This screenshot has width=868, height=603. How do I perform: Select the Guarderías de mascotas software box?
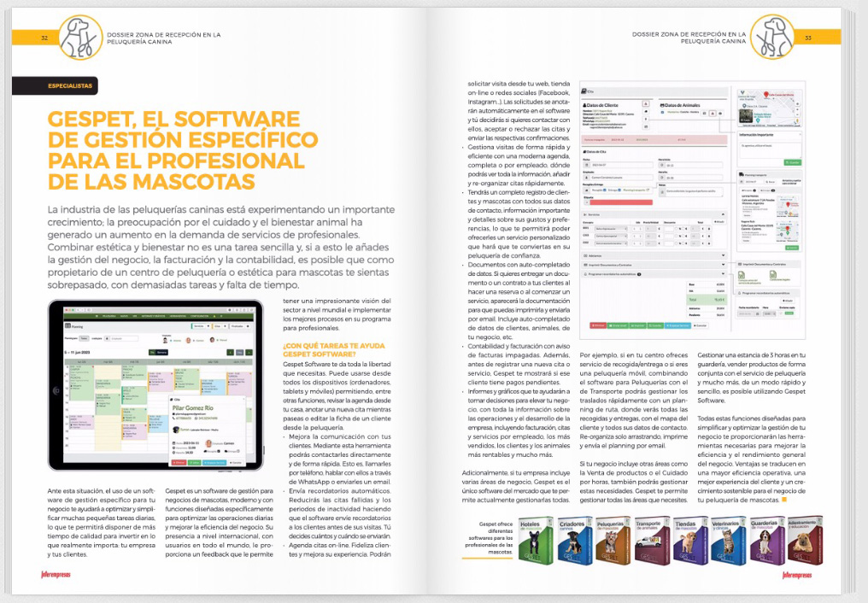pos(767,541)
